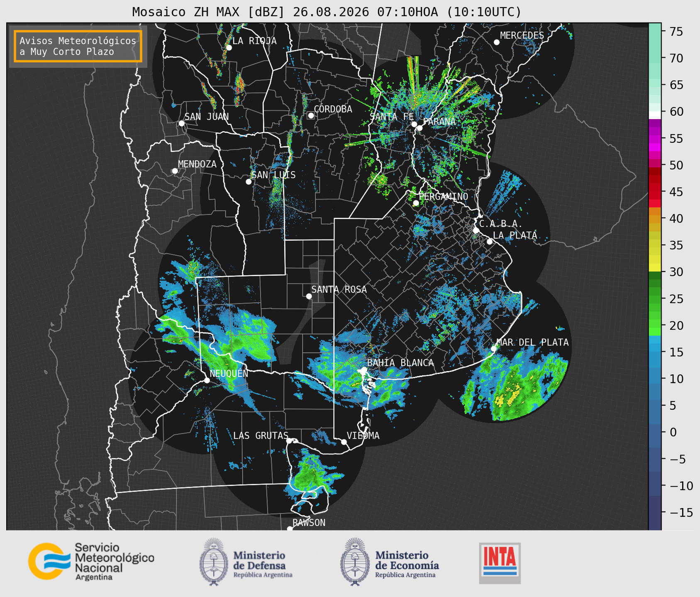Click the INTA logo
Viewport: 700px width, 597px height.
(x=500, y=563)
